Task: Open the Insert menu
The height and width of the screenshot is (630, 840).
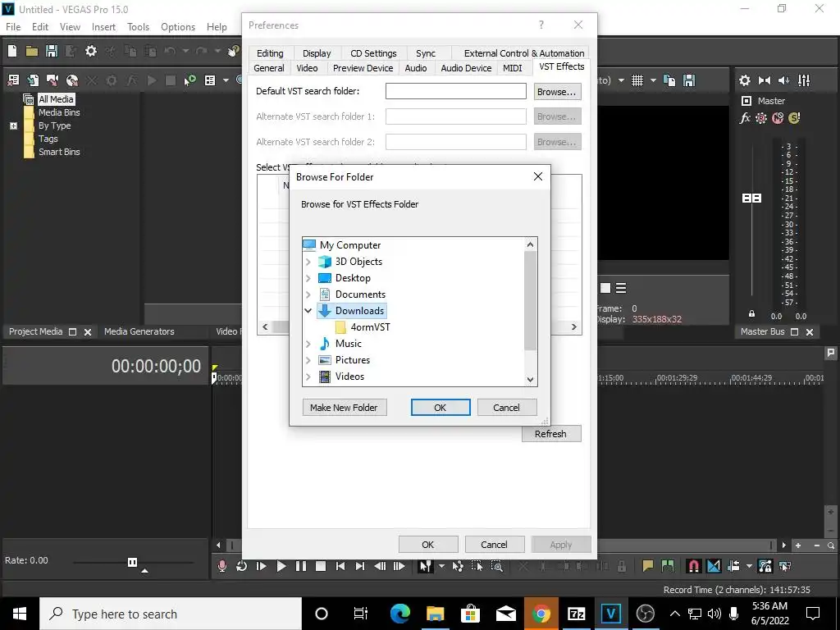Action: (103, 27)
